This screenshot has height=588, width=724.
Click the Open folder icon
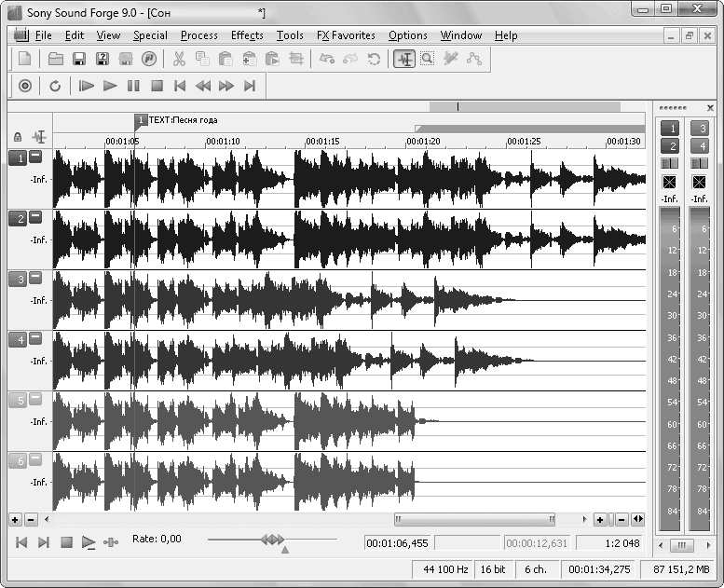tap(56, 59)
